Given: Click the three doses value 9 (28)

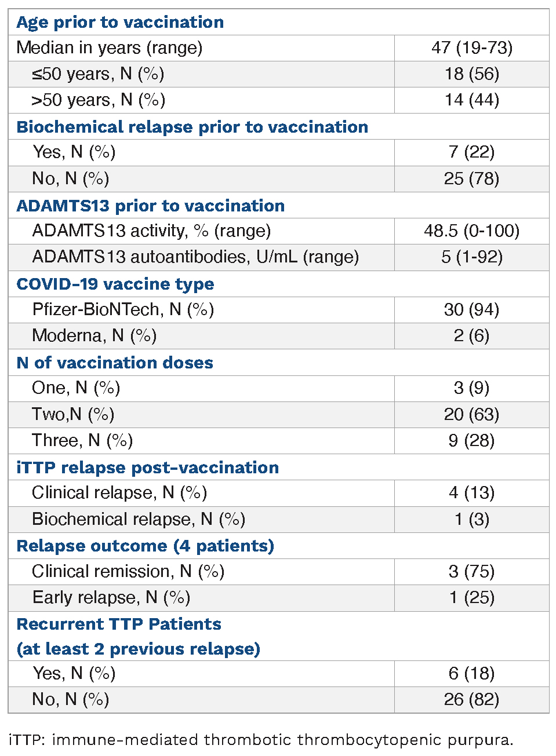Looking at the screenshot, I should [471, 440].
